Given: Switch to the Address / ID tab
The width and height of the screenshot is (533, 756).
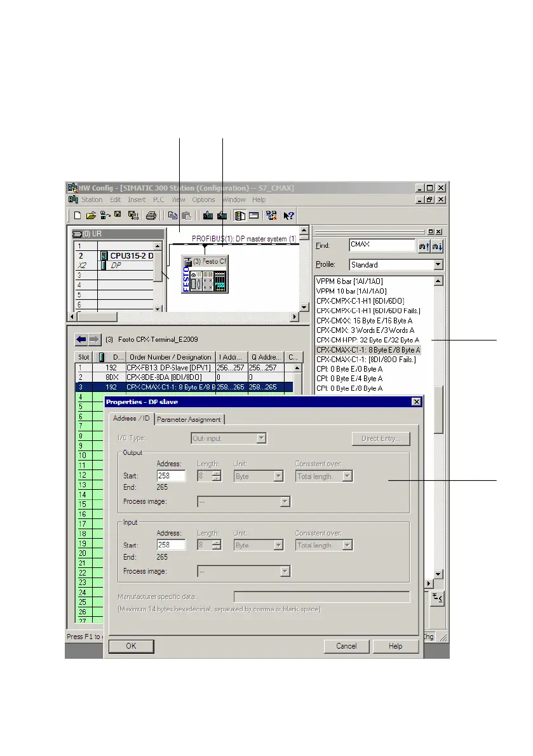Looking at the screenshot, I should (131, 419).
